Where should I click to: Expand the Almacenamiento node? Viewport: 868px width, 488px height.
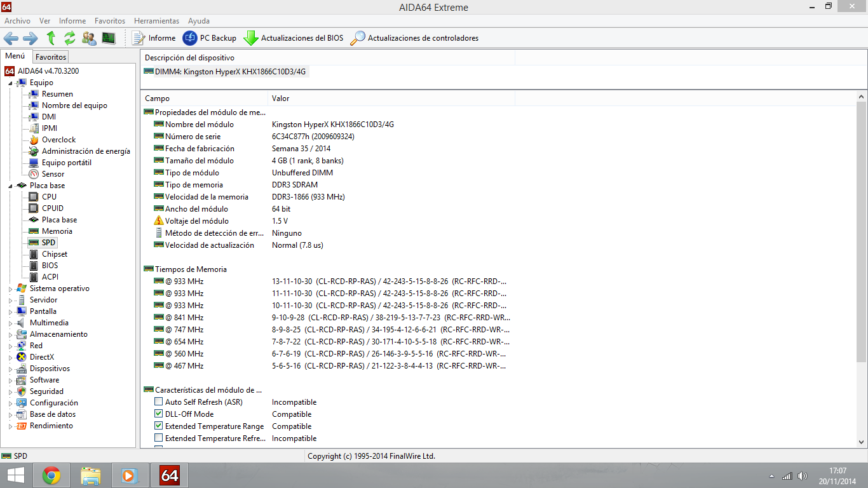11,335
